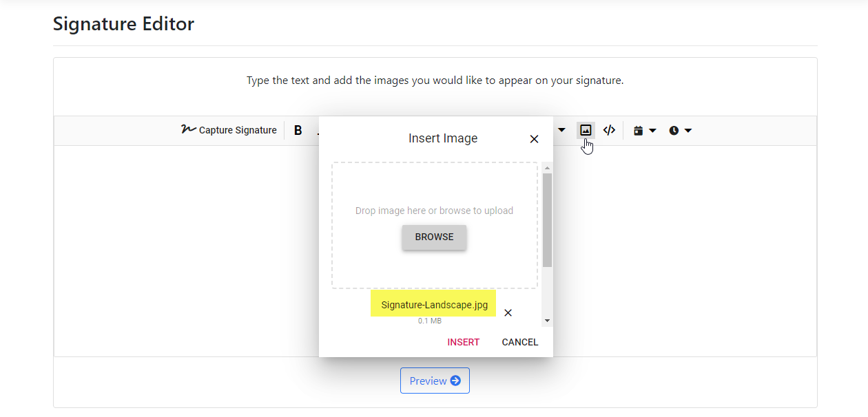Image resolution: width=868 pixels, height=417 pixels.
Task: Remove the uploaded Signature-Landscape.jpg file
Action: (x=508, y=312)
